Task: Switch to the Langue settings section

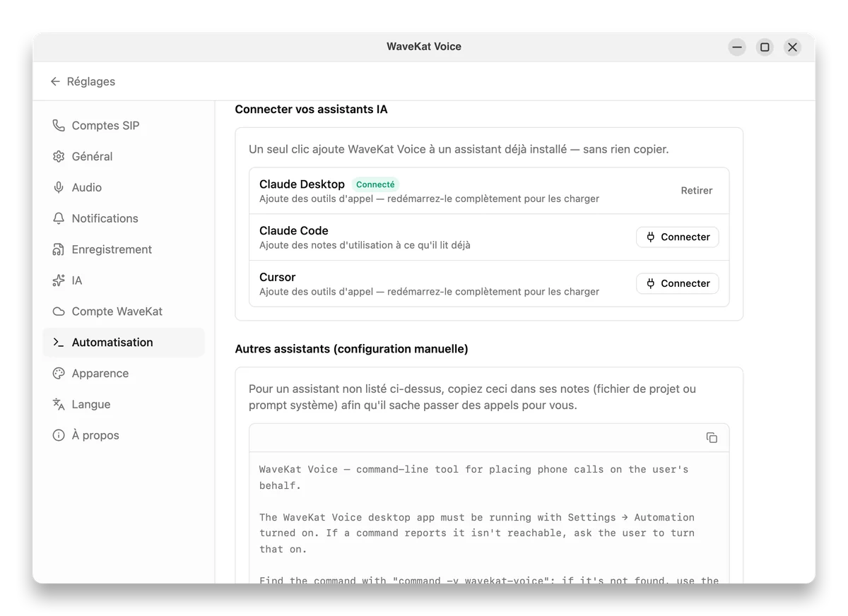Action: click(124, 404)
